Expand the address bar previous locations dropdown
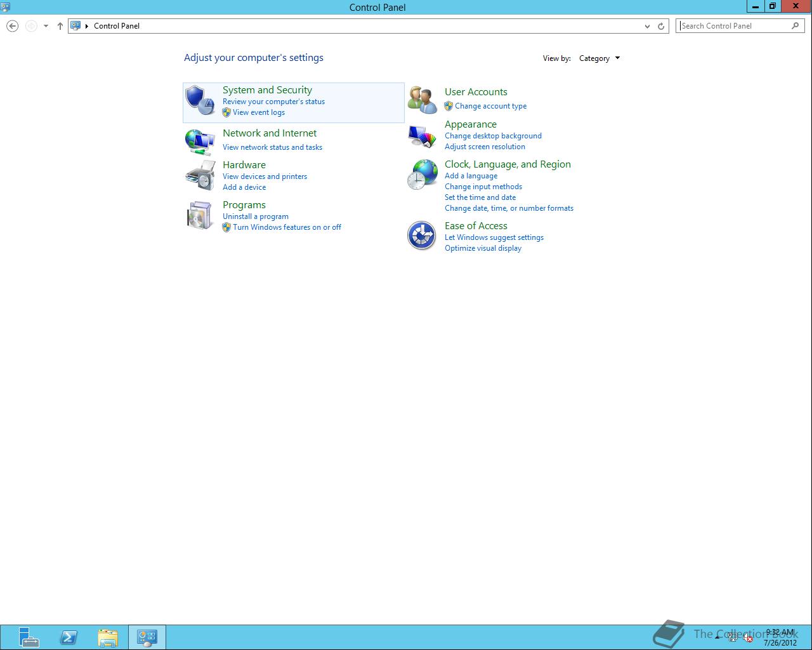 coord(647,26)
